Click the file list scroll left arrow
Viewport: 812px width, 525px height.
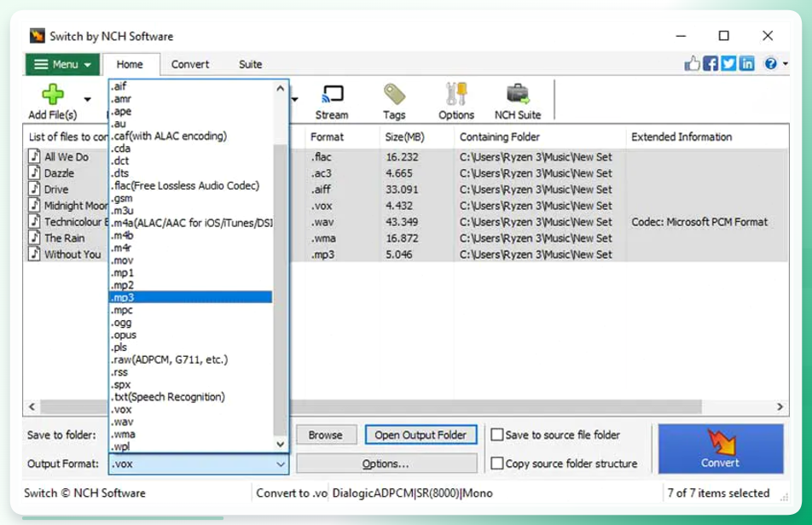pyautogui.click(x=32, y=407)
